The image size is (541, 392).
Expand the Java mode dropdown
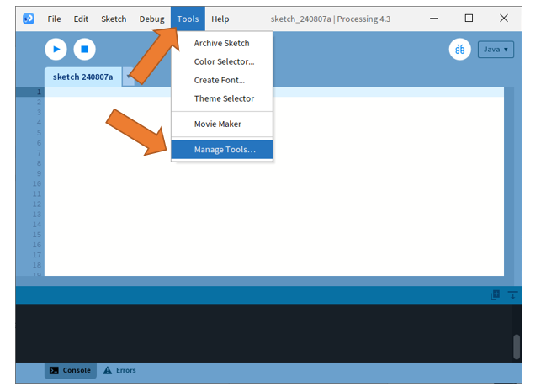coord(496,50)
